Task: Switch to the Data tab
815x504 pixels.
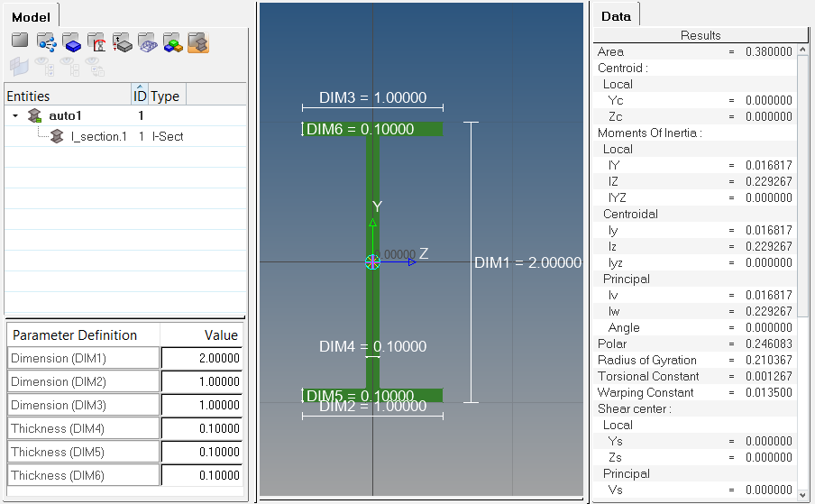Action: coord(617,16)
